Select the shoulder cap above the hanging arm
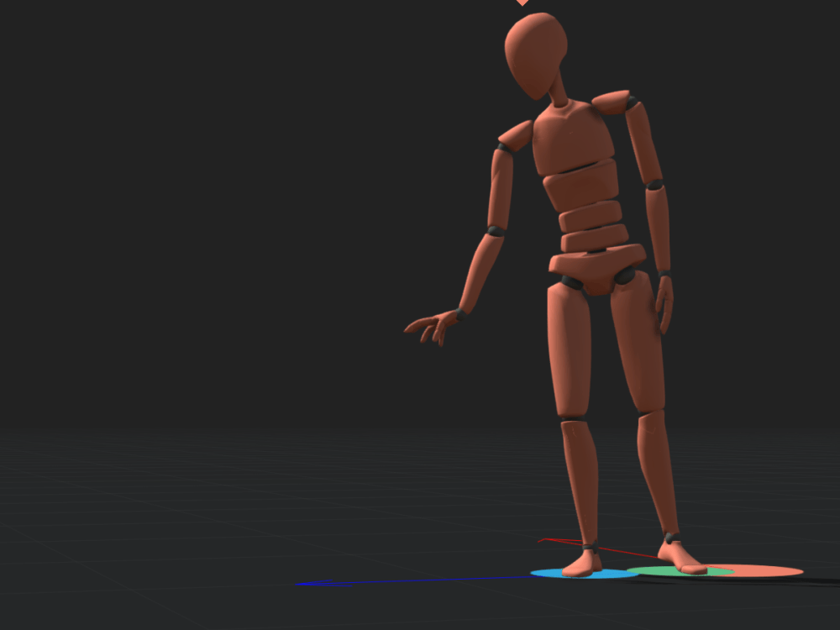This screenshot has height=630, width=840. pos(611,102)
